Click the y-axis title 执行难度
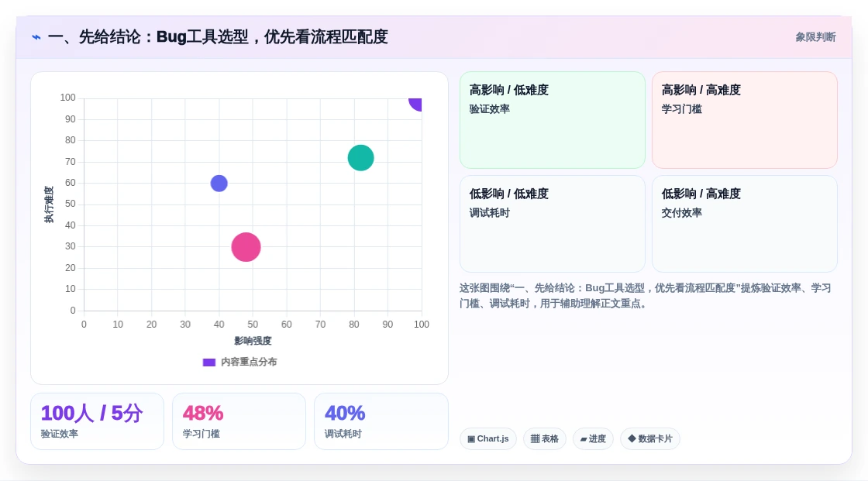This screenshot has width=868, height=481. pyautogui.click(x=50, y=204)
